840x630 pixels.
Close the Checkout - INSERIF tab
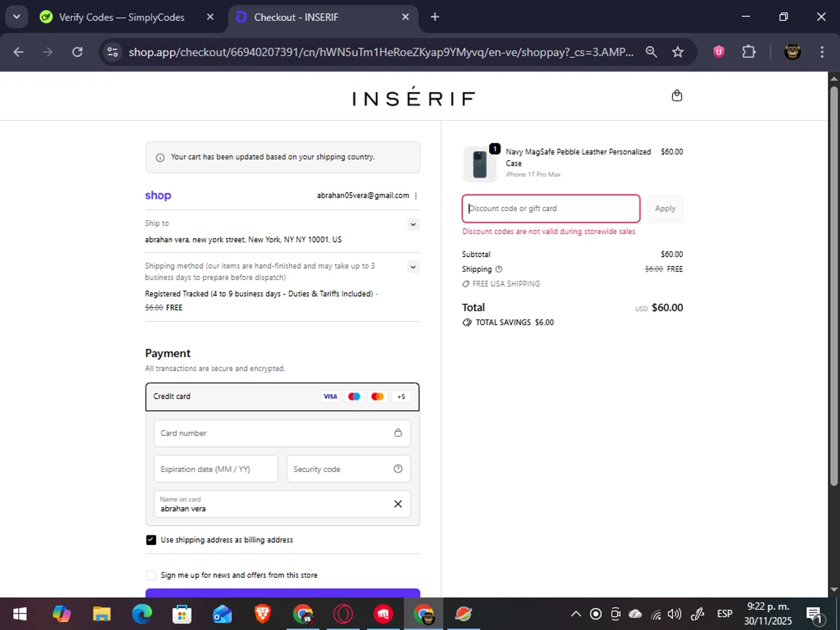405,17
